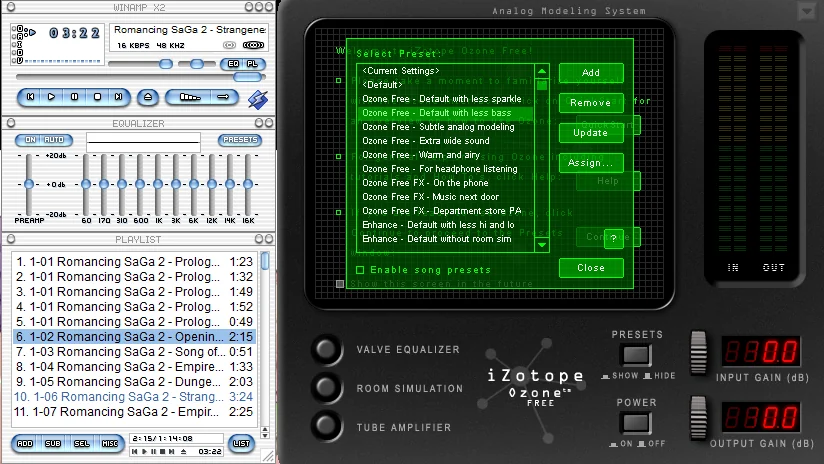824x464 pixels.
Task: Pause the current track in Winamp
Action: tap(75, 97)
